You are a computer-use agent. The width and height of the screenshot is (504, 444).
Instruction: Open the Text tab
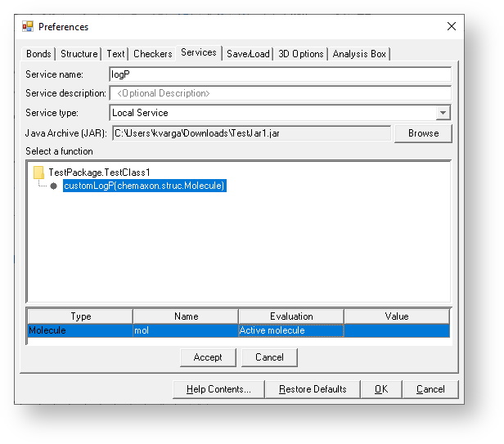pyautogui.click(x=115, y=54)
